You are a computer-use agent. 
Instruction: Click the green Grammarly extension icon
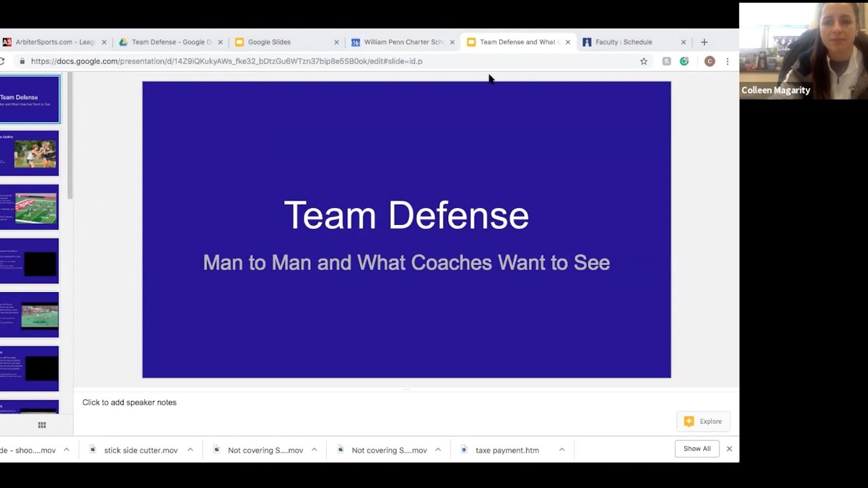[x=684, y=61]
